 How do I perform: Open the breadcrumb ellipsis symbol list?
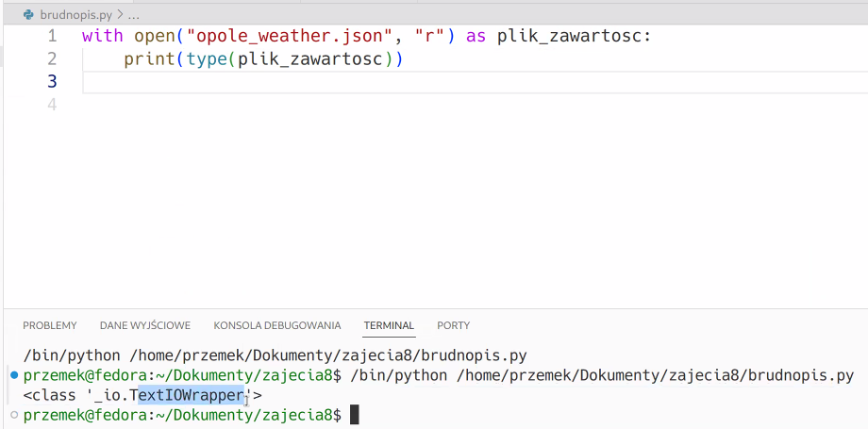[x=133, y=15]
